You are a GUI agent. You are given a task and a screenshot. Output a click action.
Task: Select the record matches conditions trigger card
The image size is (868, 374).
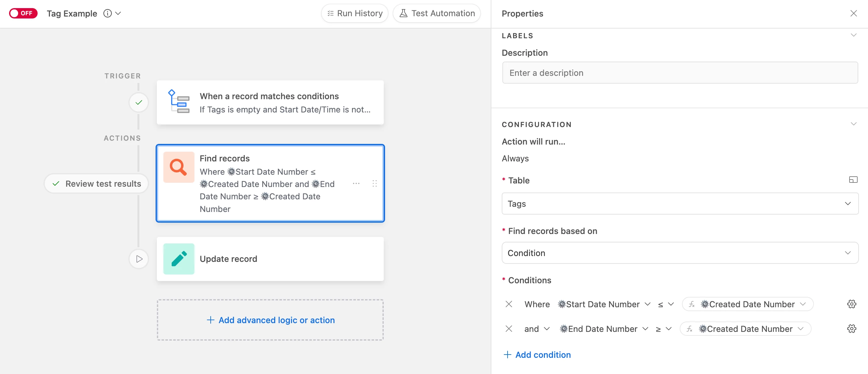[270, 102]
